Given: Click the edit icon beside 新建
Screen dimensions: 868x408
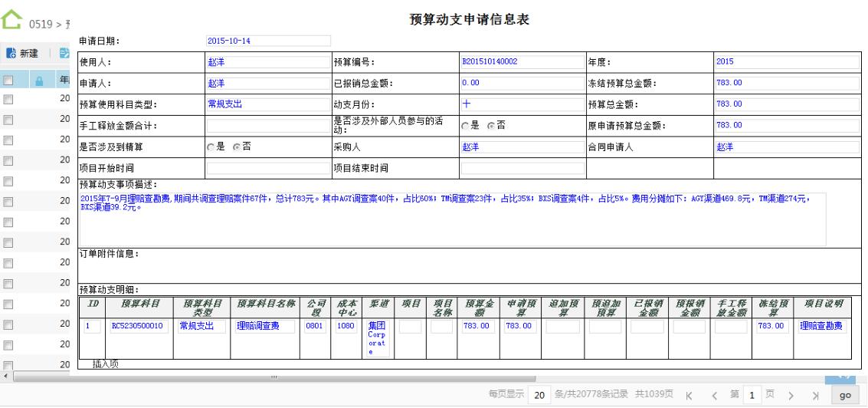Looking at the screenshot, I should coord(64,53).
